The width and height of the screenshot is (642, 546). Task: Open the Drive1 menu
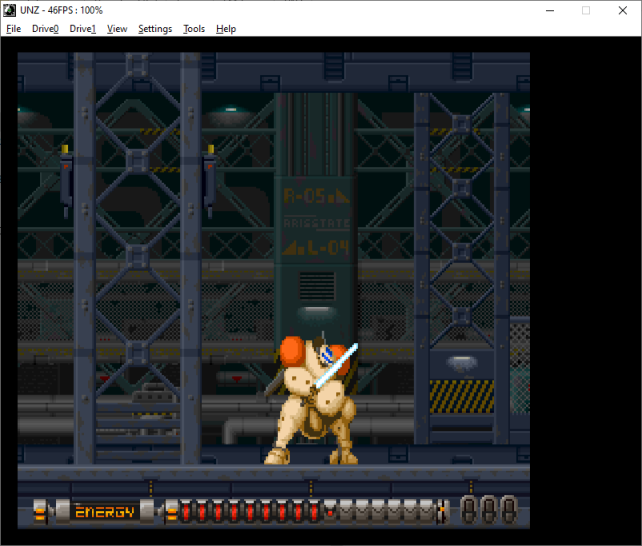[82, 29]
